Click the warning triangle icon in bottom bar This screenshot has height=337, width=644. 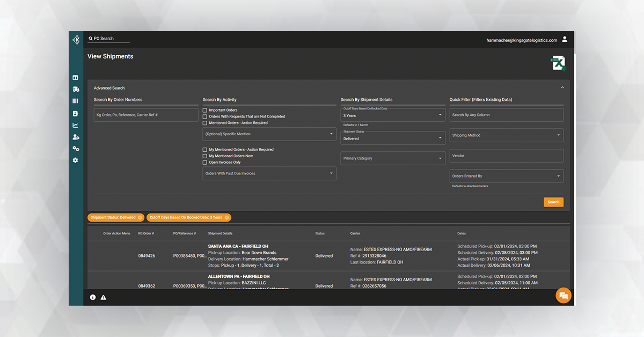(x=104, y=297)
